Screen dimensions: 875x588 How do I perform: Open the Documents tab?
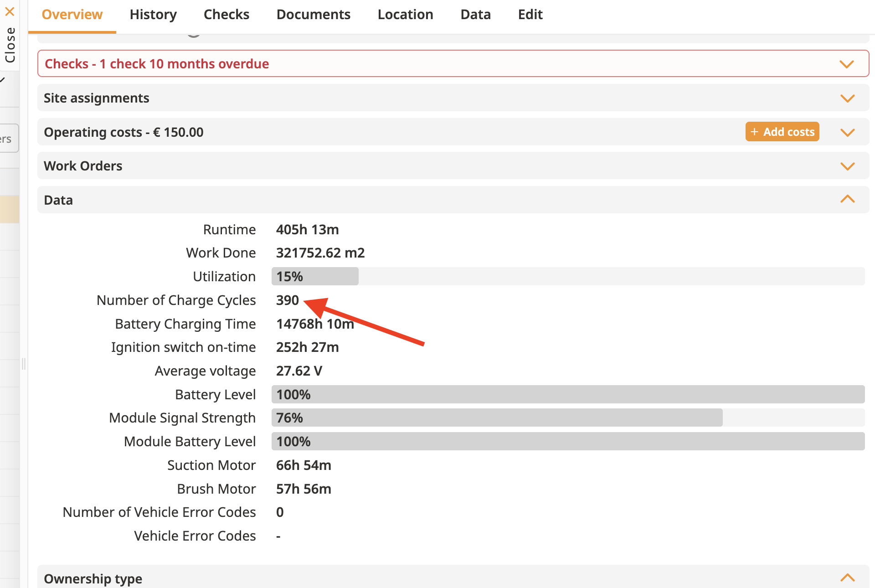click(313, 15)
